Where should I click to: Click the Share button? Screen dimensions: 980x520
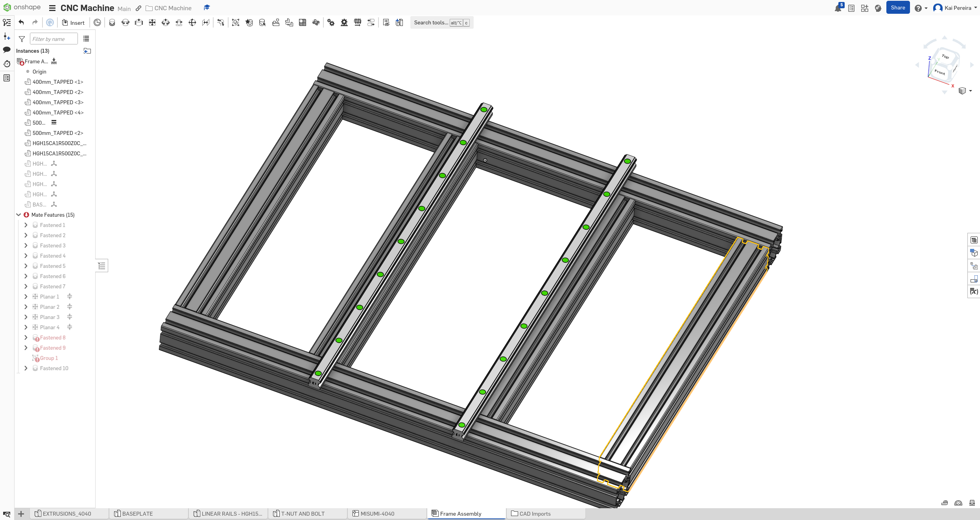click(x=897, y=8)
